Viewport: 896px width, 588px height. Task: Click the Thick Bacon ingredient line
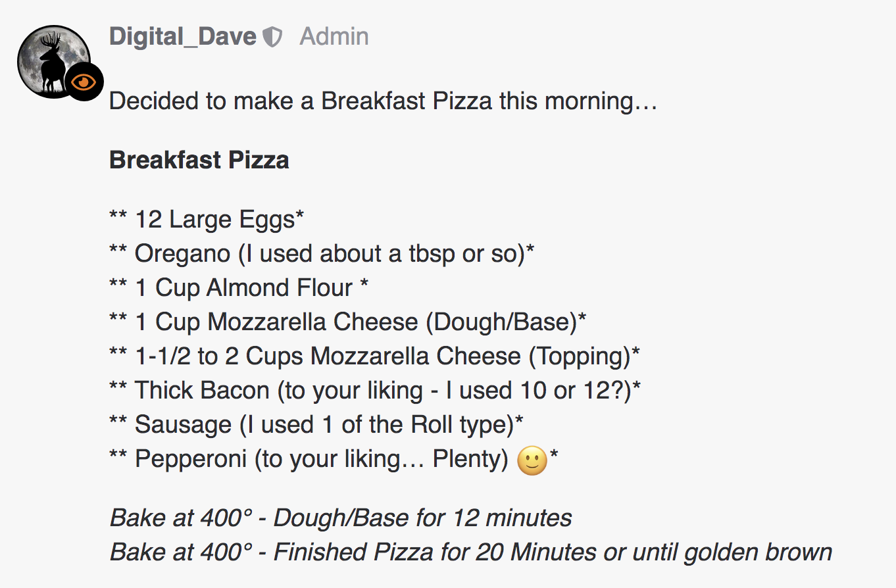point(375,391)
